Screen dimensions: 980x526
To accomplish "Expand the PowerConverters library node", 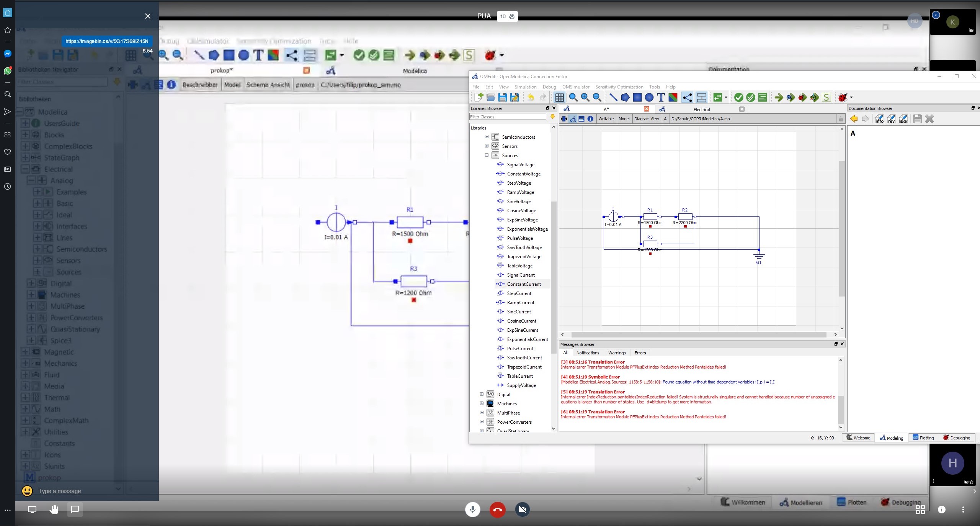I will pyautogui.click(x=482, y=422).
